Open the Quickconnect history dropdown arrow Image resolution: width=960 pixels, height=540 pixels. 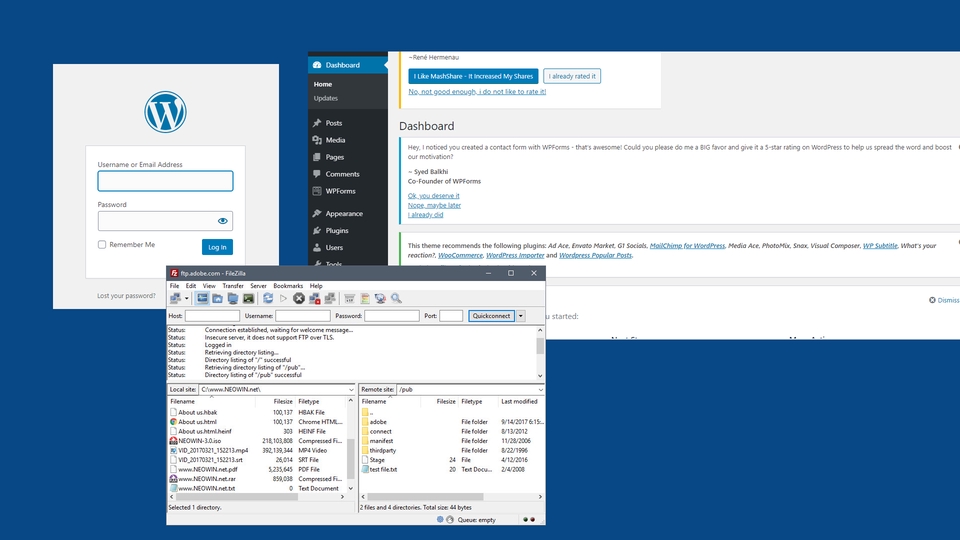pos(520,316)
